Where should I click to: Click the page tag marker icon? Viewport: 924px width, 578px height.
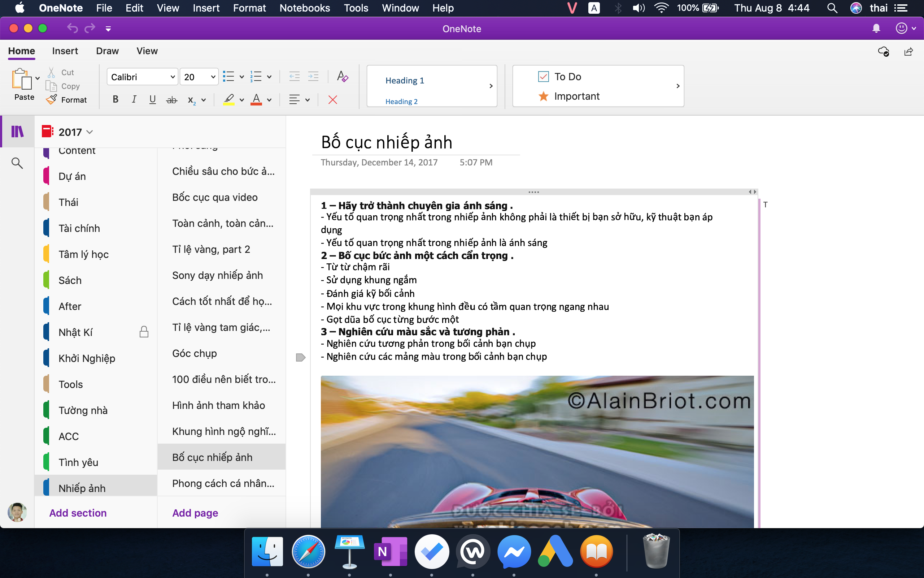[x=301, y=357]
